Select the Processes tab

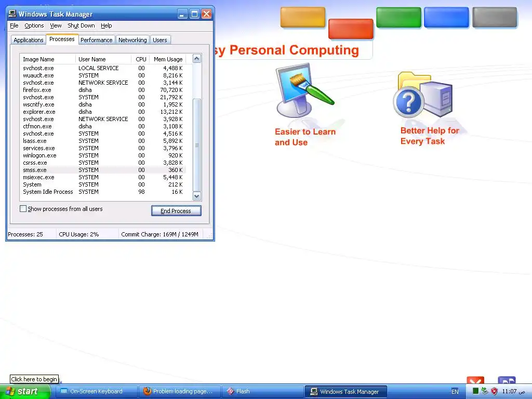(x=62, y=39)
